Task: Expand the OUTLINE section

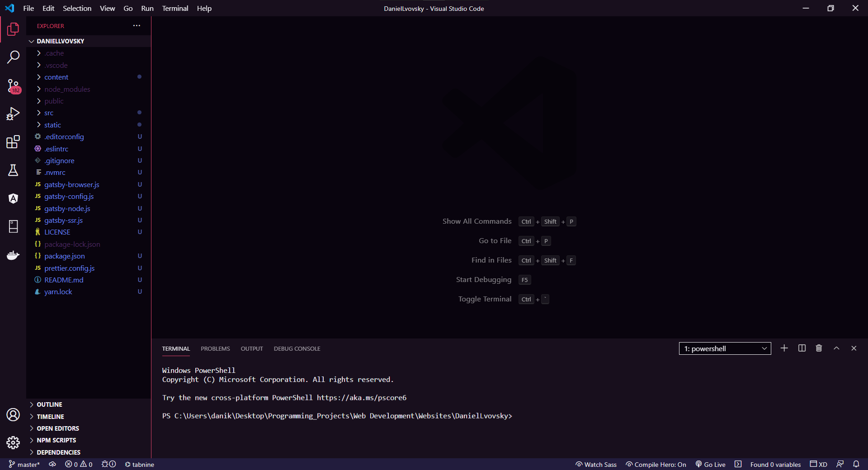Action: click(88, 404)
